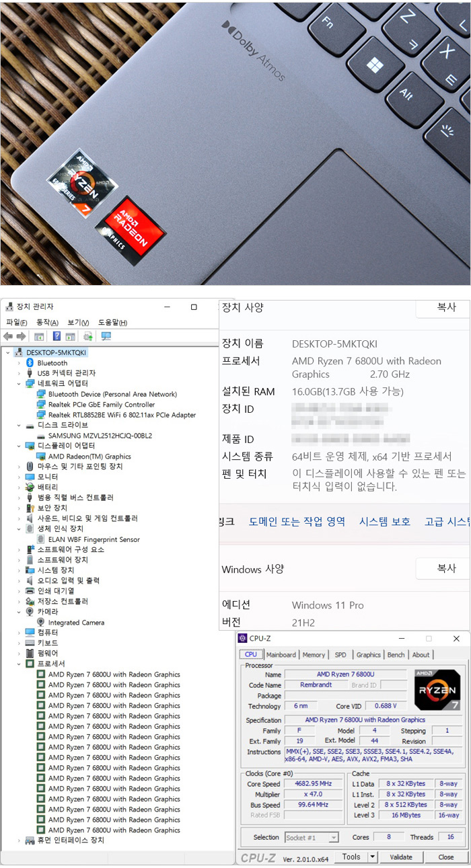Open Help via the blue question mark icon
471x868 pixels.
pos(57,336)
